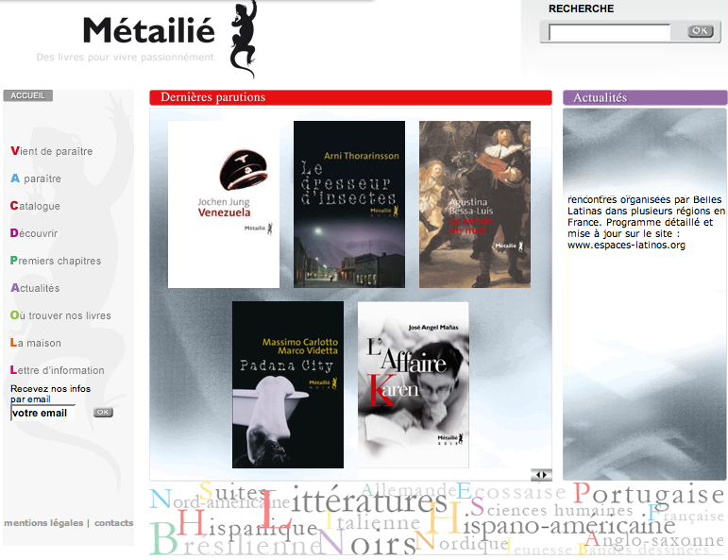Show previous books with left carousel arrow
This screenshot has height=560, width=728.
(x=537, y=475)
